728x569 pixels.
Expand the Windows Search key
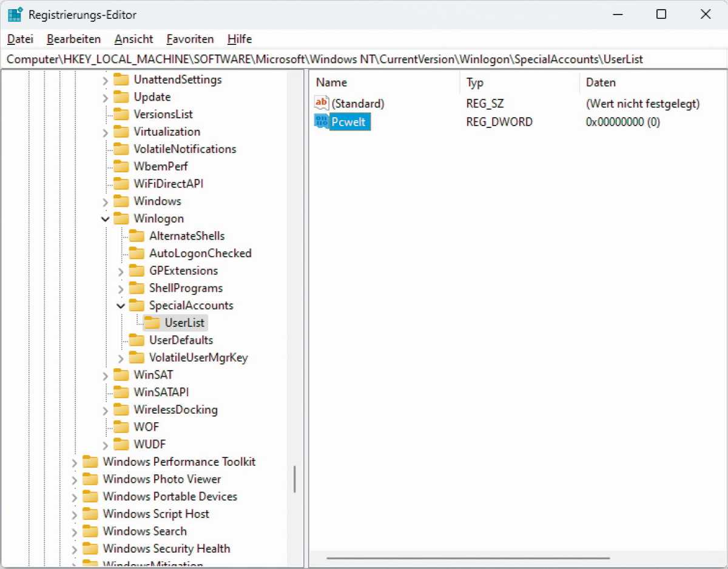pyautogui.click(x=75, y=532)
